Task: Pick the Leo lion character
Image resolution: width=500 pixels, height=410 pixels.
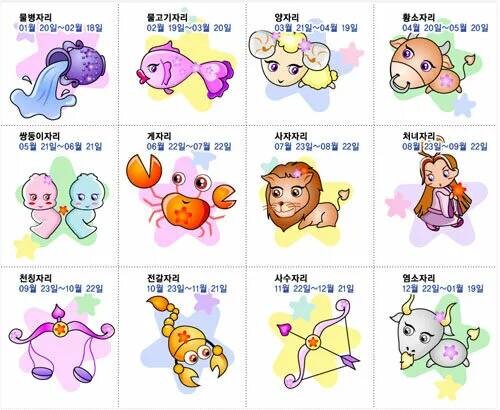Action: [x=305, y=197]
